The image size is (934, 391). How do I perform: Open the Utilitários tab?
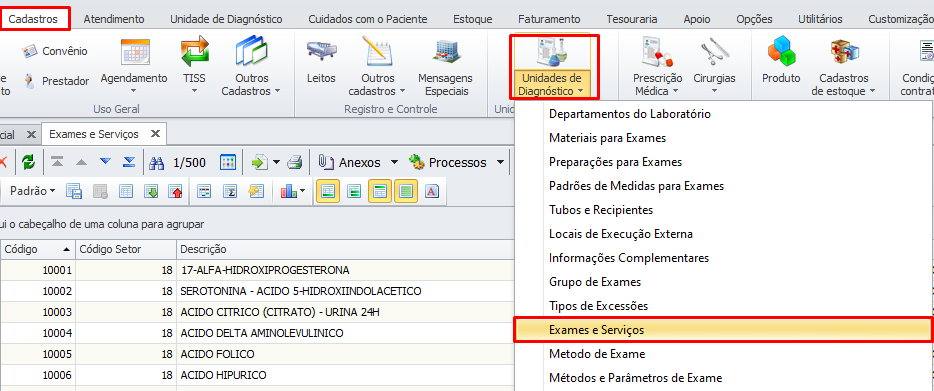pos(820,19)
